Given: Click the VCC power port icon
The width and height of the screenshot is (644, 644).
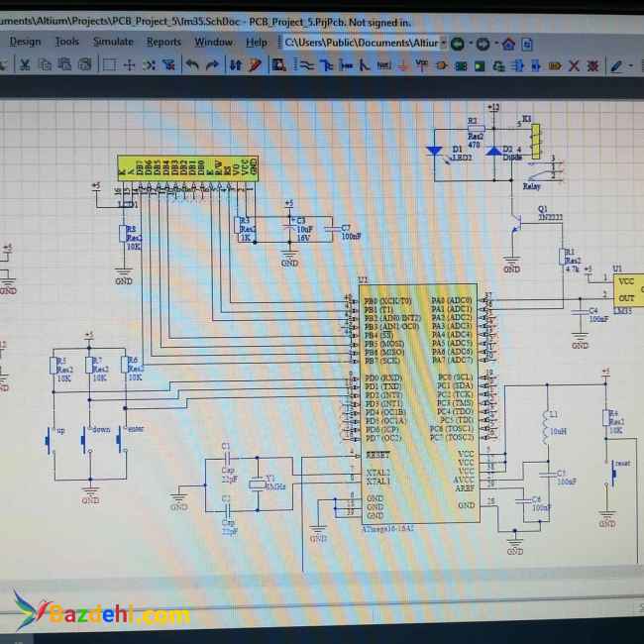Looking at the screenshot, I should (422, 65).
